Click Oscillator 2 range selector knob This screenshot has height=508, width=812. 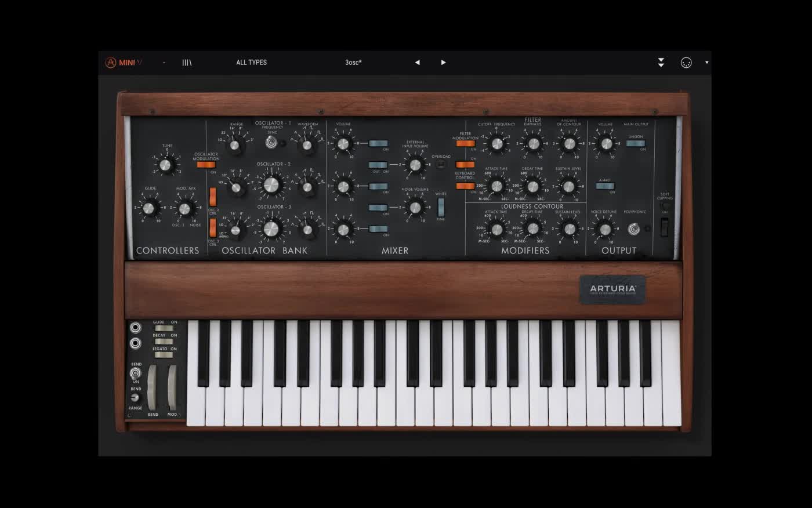(x=235, y=187)
